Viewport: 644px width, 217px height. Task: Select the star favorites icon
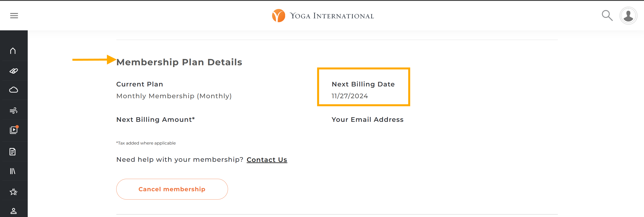[14, 192]
